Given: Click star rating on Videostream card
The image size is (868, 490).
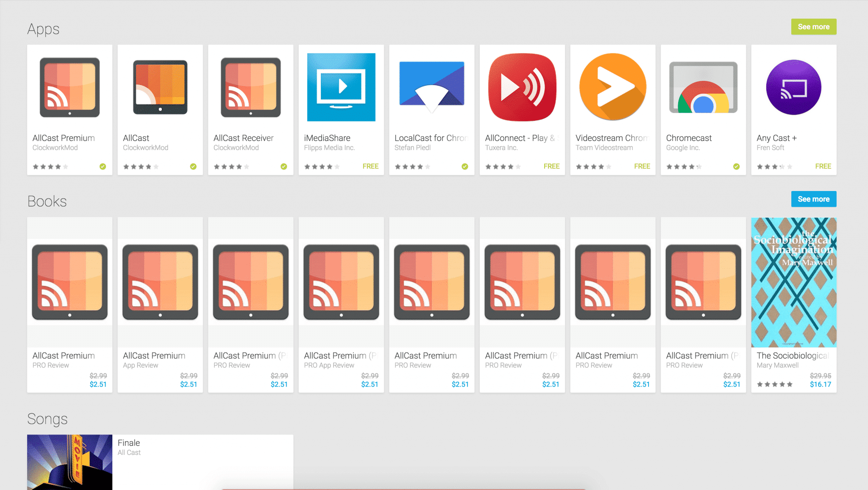Looking at the screenshot, I should coord(593,167).
